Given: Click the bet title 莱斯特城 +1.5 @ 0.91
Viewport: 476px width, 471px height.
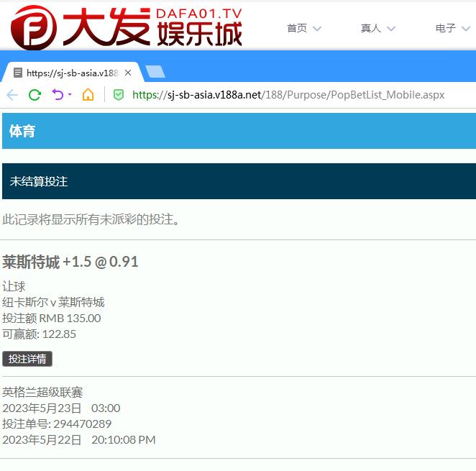Looking at the screenshot, I should [x=70, y=262].
